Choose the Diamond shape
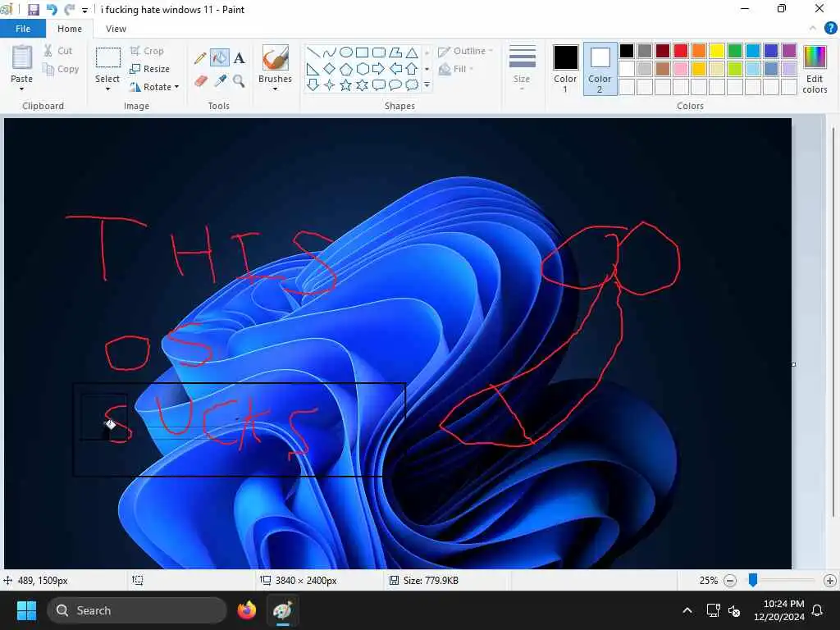This screenshot has width=840, height=630. pyautogui.click(x=330, y=69)
